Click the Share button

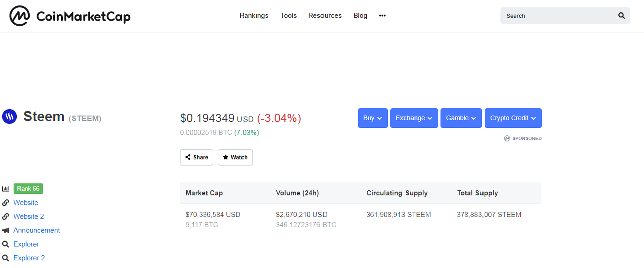tap(197, 157)
